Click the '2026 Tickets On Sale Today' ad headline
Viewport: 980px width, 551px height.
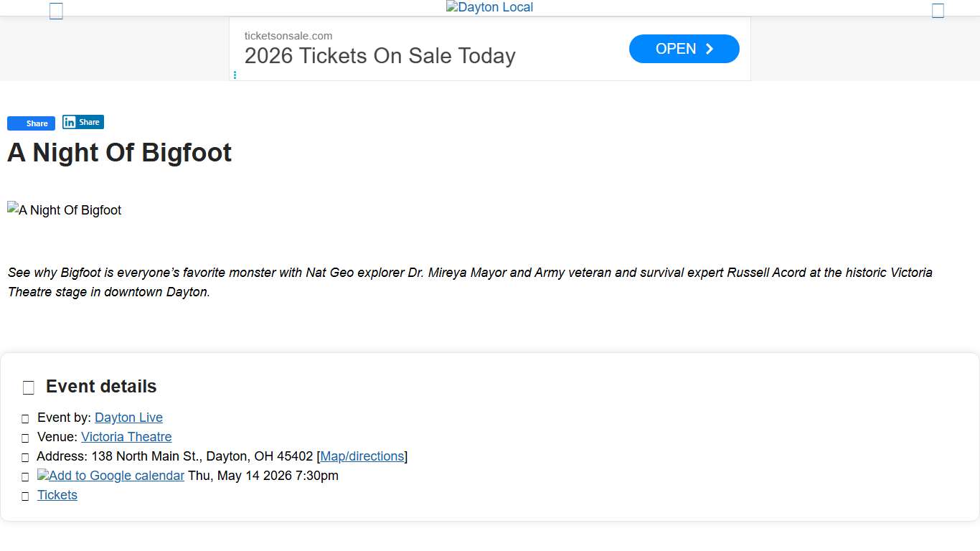380,56
